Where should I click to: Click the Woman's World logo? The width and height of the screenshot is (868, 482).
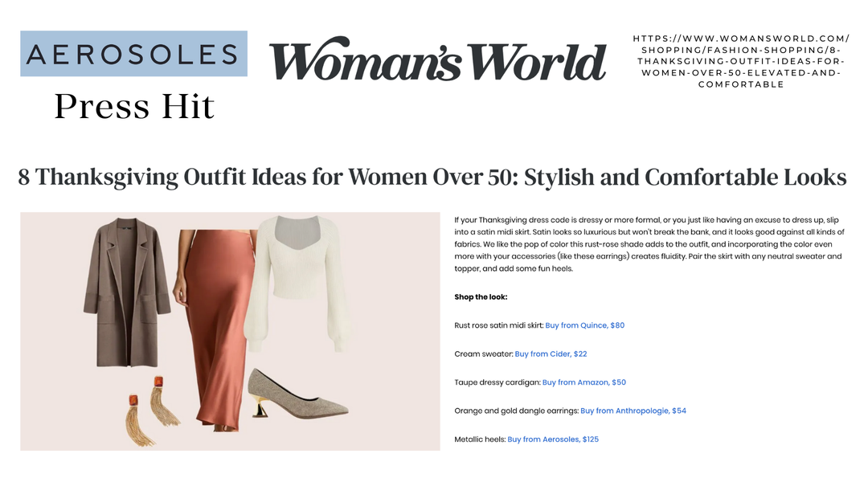tap(437, 59)
